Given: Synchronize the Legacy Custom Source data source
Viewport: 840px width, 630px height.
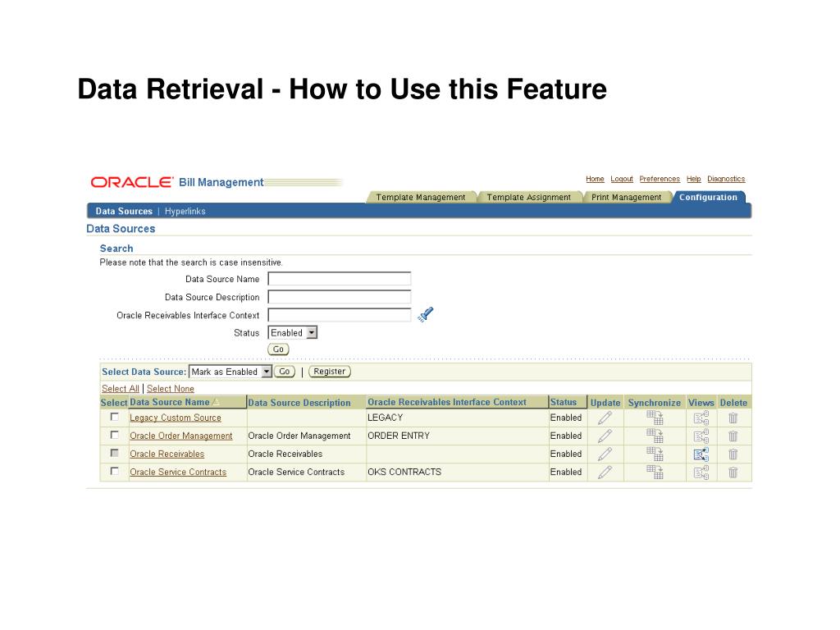Looking at the screenshot, I should (655, 418).
